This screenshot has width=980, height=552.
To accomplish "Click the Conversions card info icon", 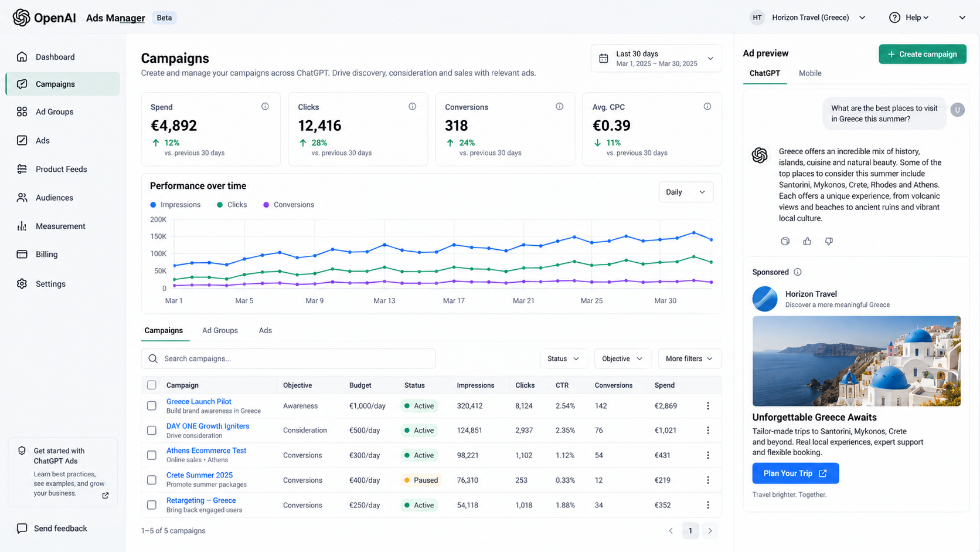I will [559, 106].
